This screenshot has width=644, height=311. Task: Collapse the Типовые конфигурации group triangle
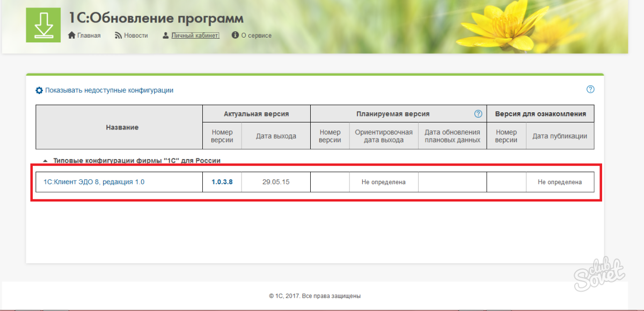coord(45,161)
